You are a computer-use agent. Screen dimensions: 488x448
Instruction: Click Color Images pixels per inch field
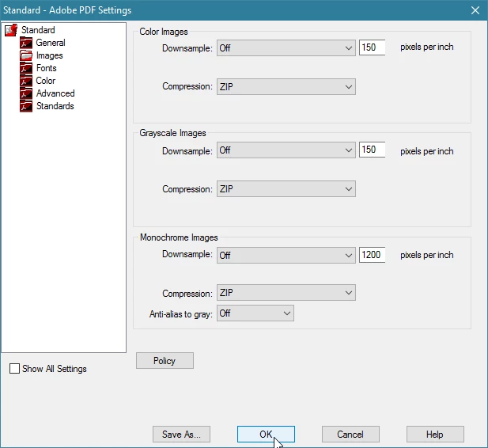[373, 47]
